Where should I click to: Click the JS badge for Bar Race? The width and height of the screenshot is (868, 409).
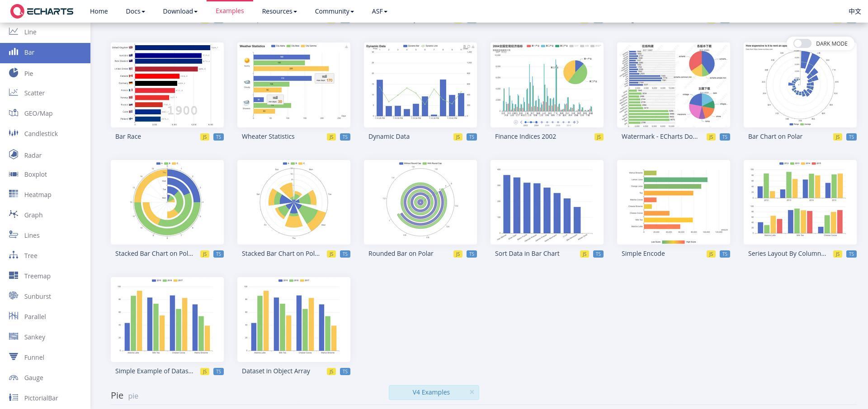coord(205,137)
